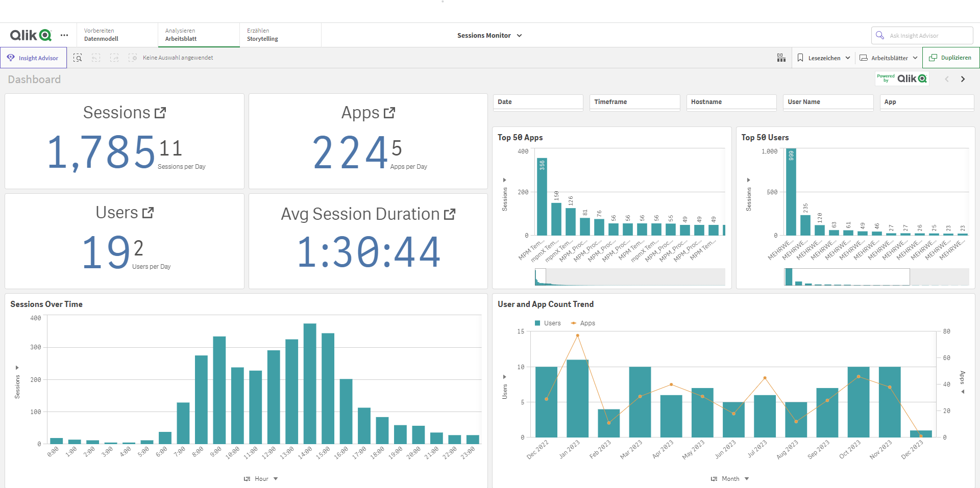The width and height of the screenshot is (980, 488).
Task: Toggle the Insight Advisor button
Action: [x=34, y=58]
